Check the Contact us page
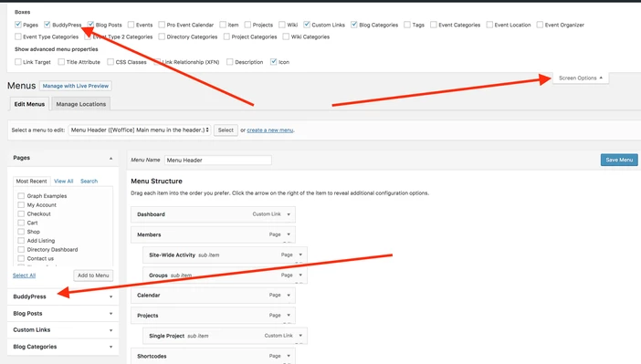This screenshot has width=641, height=364. click(x=21, y=258)
